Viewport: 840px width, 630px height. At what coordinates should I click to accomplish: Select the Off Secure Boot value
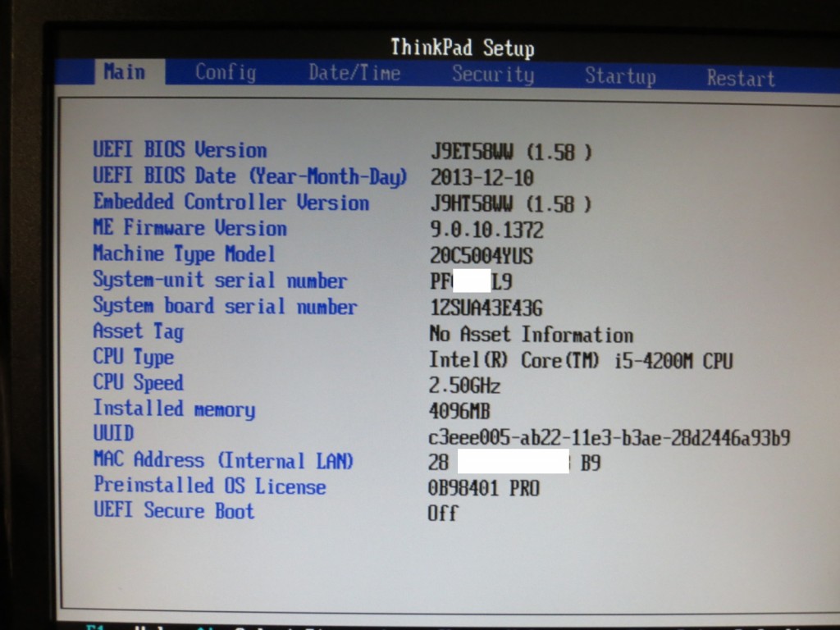[x=442, y=514]
